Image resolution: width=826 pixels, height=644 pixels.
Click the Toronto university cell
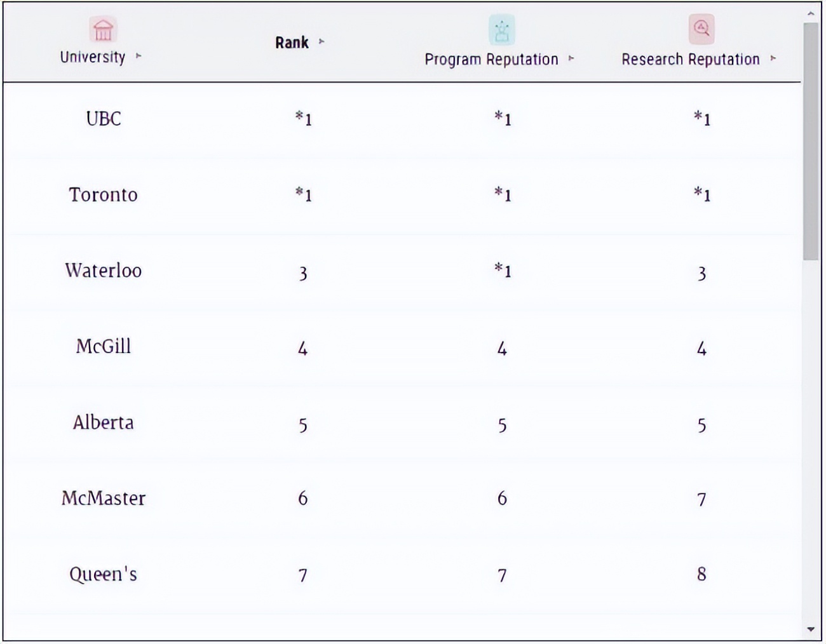coord(104,194)
